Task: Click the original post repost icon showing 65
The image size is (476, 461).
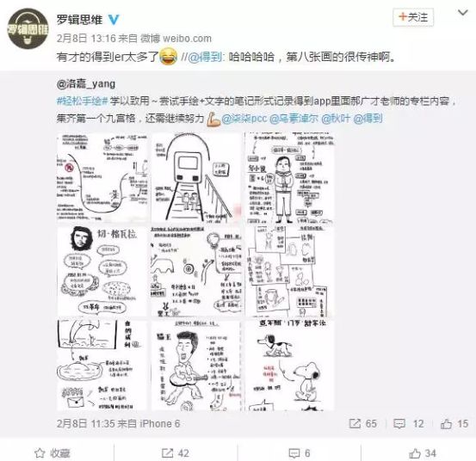Action: (x=355, y=424)
